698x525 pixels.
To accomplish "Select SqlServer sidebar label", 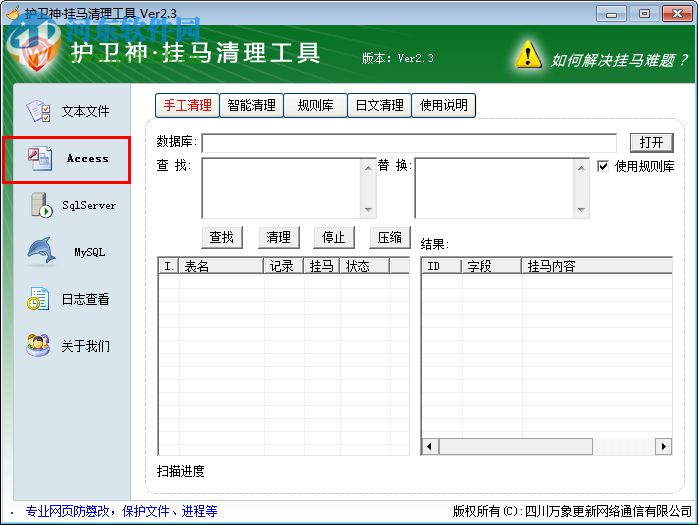I will [89, 205].
